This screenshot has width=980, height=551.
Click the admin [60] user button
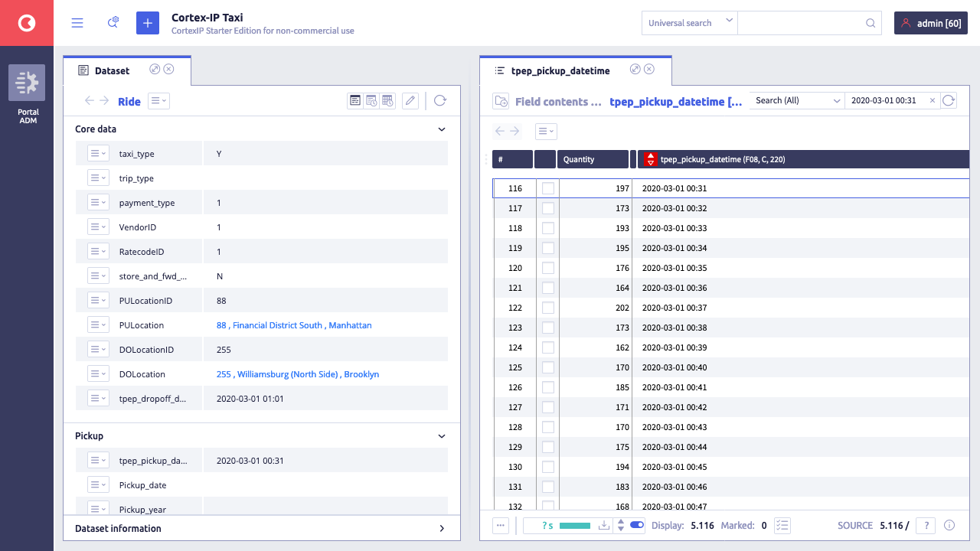[930, 23]
